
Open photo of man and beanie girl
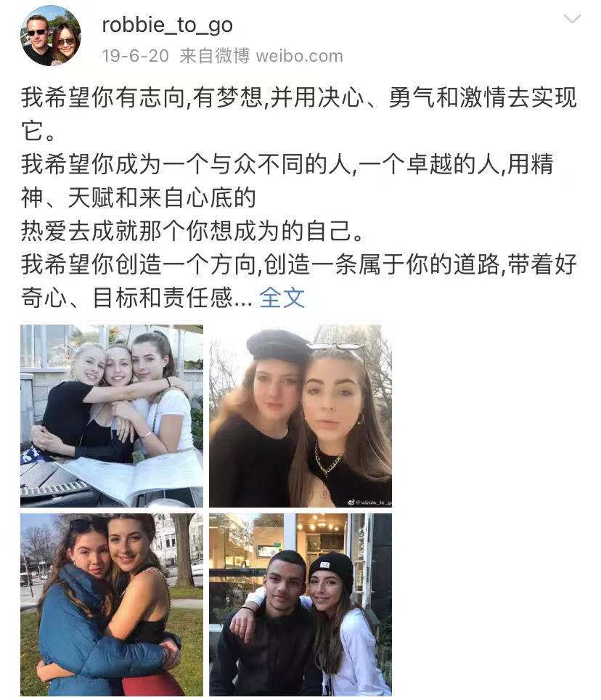pyautogui.click(x=300, y=604)
